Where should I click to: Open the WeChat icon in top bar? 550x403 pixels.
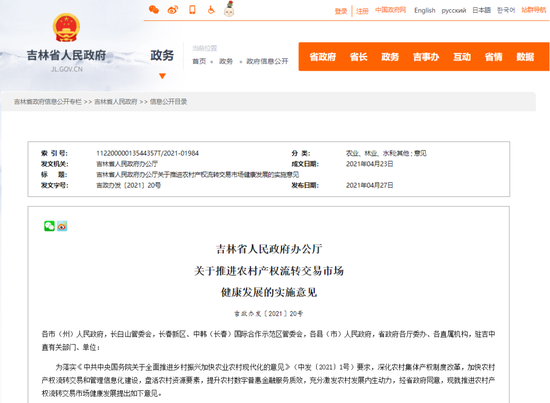click(x=154, y=9)
